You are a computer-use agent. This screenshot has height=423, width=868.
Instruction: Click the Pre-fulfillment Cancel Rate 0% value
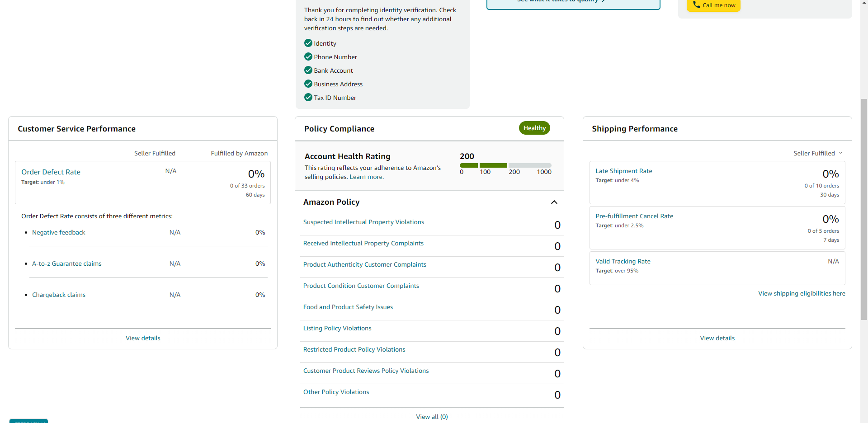(x=830, y=219)
